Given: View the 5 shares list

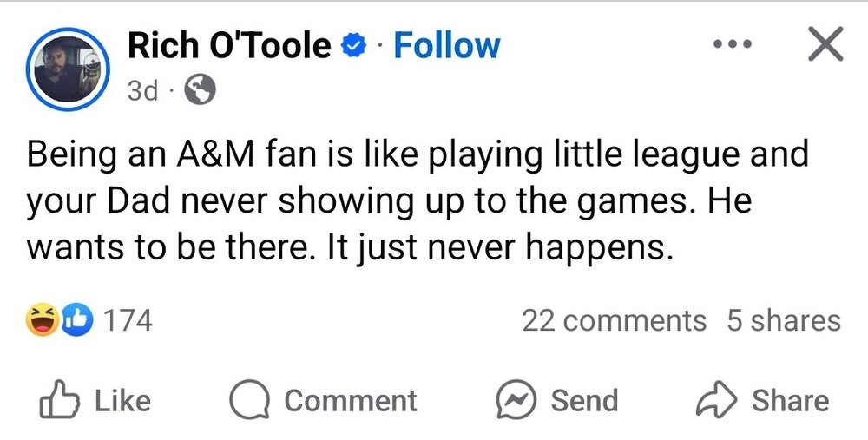Looking at the screenshot, I should (783, 321).
